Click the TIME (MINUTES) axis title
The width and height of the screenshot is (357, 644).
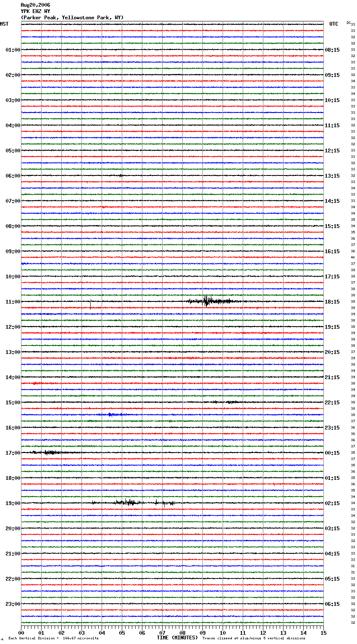pos(177,638)
